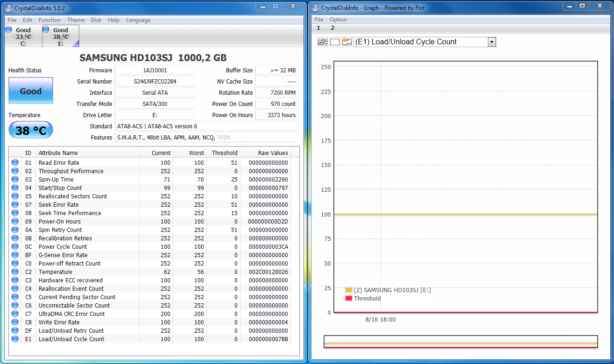Open the Edit menu
The height and width of the screenshot is (364, 614).
coord(28,20)
